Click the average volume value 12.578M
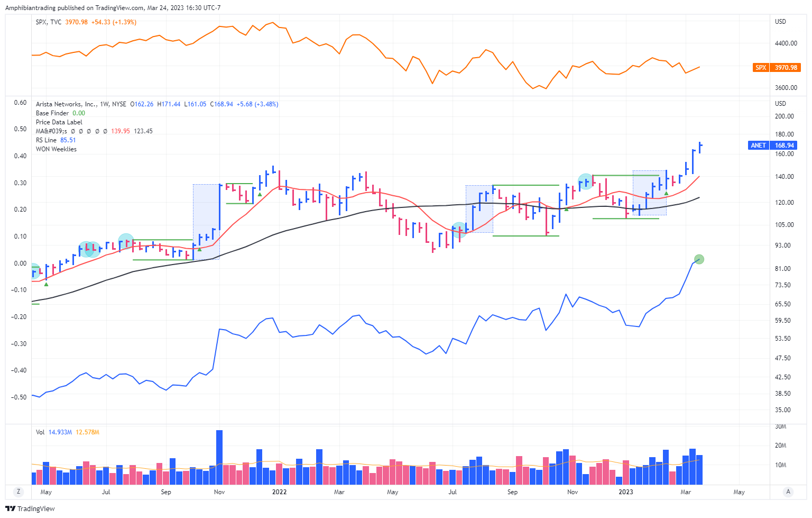Screen dimensions: 812x518 tap(87, 432)
